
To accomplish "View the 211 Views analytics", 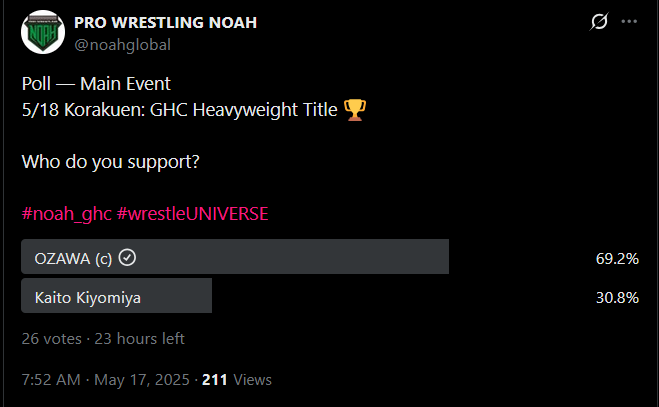I will click(236, 380).
